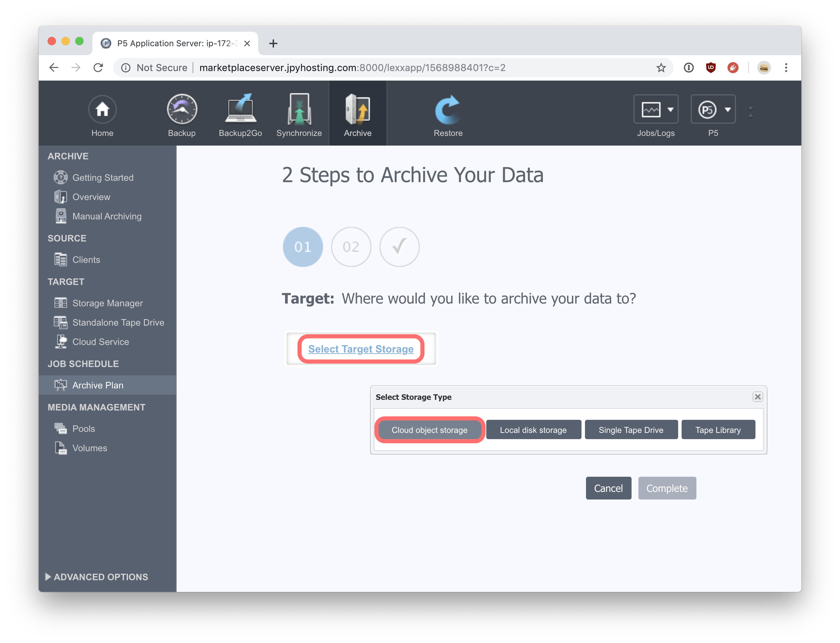Screen dimensions: 840x643
Task: Open Chrome three-dot menu
Action: click(x=786, y=68)
